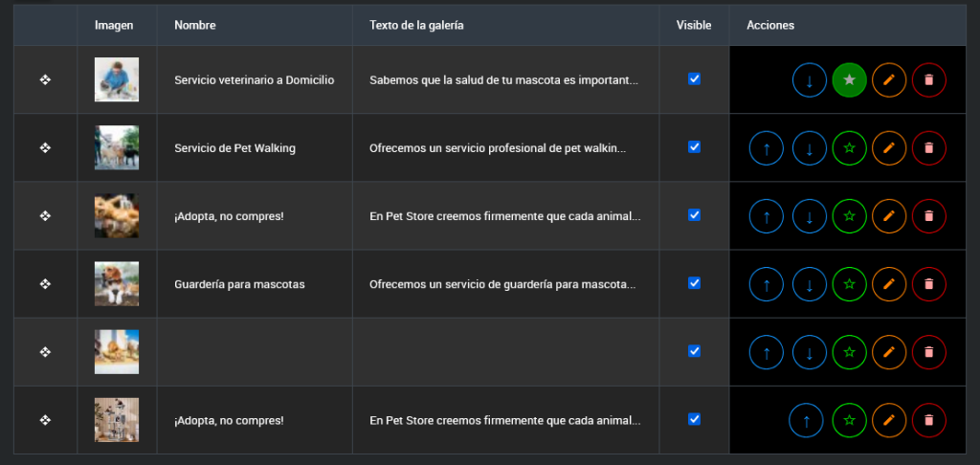Move Servicio de Pet Walking row up

[x=766, y=148]
